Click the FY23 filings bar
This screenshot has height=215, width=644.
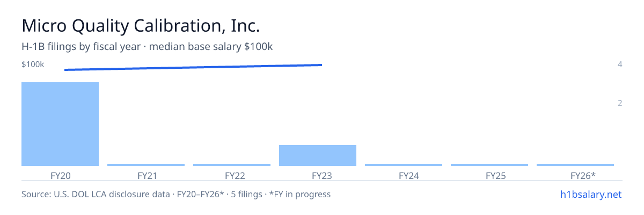coord(318,155)
